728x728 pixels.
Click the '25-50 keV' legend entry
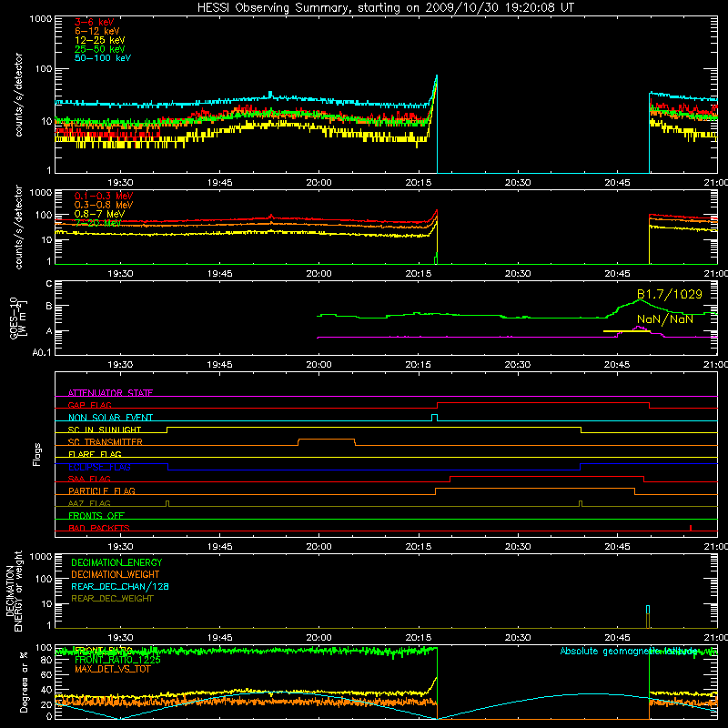pyautogui.click(x=99, y=49)
